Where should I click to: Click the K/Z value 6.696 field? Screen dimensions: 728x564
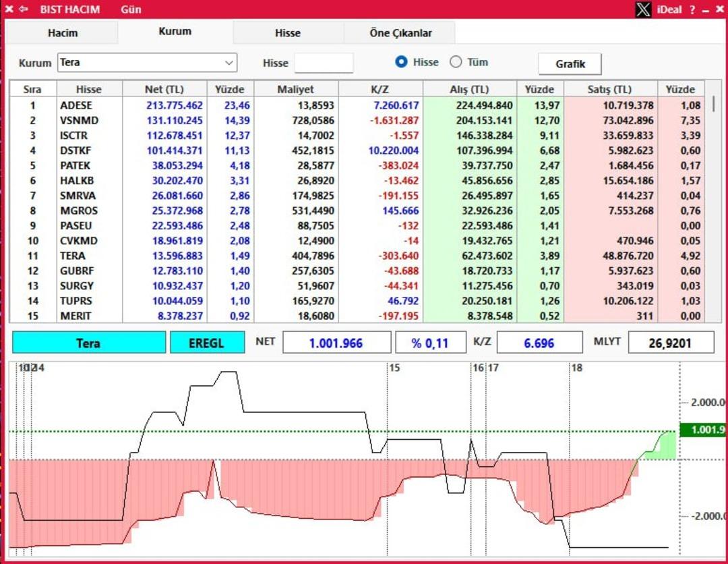coord(539,343)
